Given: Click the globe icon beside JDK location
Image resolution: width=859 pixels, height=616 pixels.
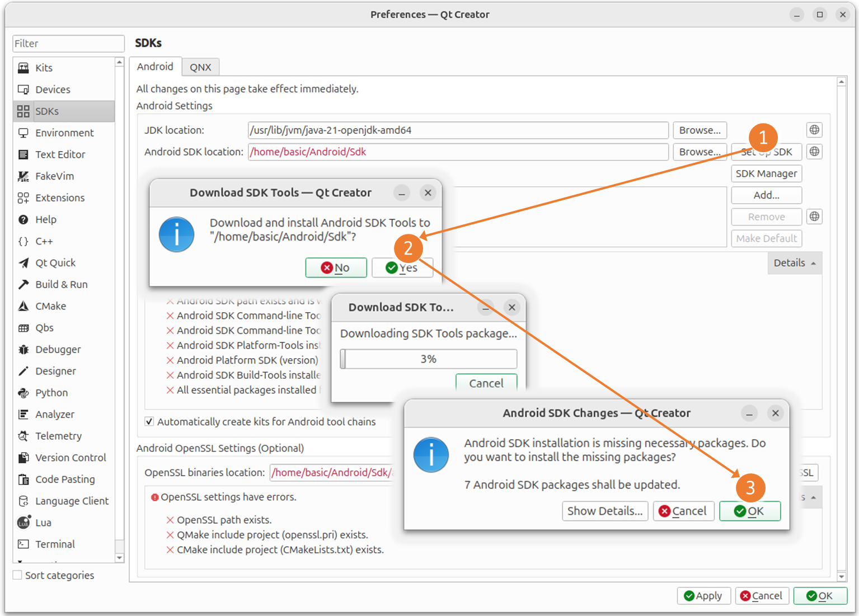Looking at the screenshot, I should [x=814, y=130].
